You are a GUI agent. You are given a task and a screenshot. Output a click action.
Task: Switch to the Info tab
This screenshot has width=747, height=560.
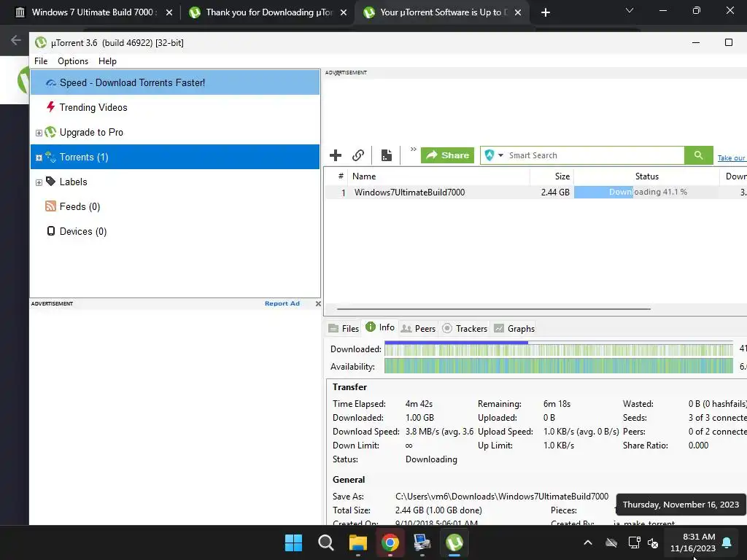click(x=380, y=327)
